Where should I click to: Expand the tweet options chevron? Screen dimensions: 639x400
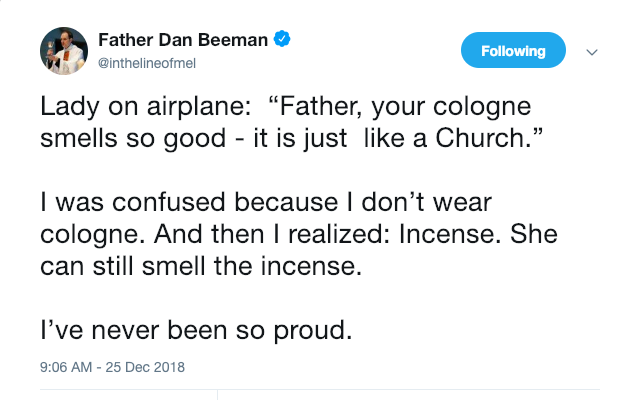pos(592,52)
